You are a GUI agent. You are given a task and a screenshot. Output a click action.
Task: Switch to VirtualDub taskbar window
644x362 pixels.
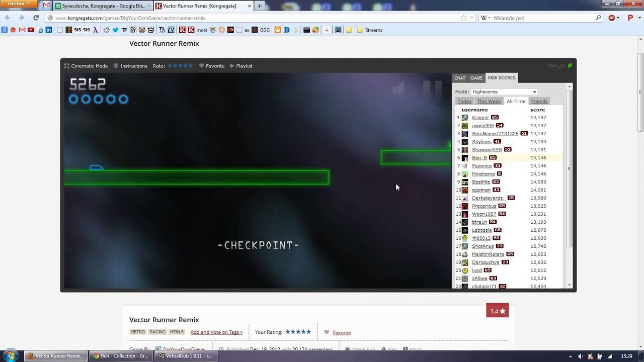(x=185, y=356)
